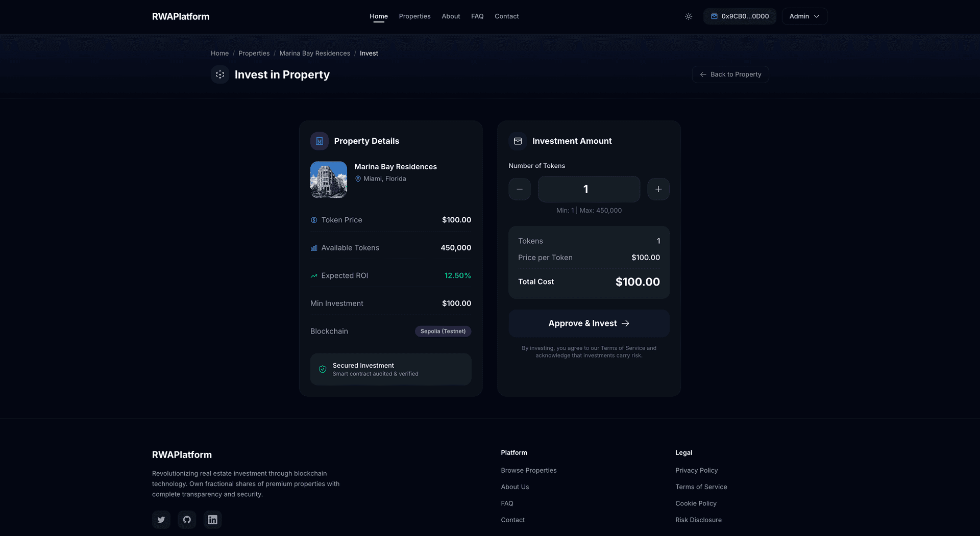The width and height of the screenshot is (980, 536).
Task: Click the Invest in Property header icon
Action: pos(220,74)
